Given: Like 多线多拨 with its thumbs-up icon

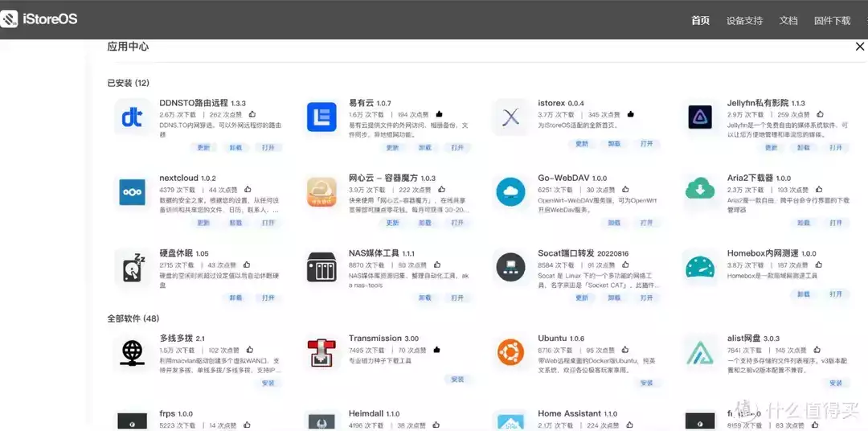Looking at the screenshot, I should pyautogui.click(x=250, y=350).
